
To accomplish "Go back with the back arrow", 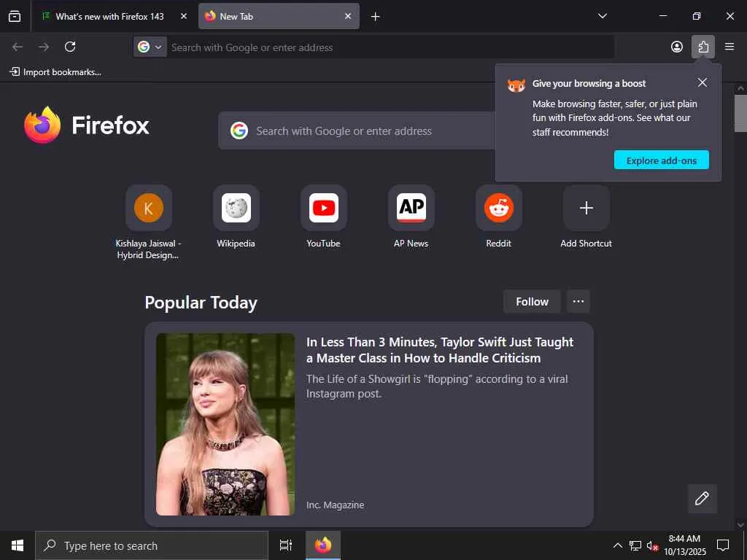I will point(18,47).
